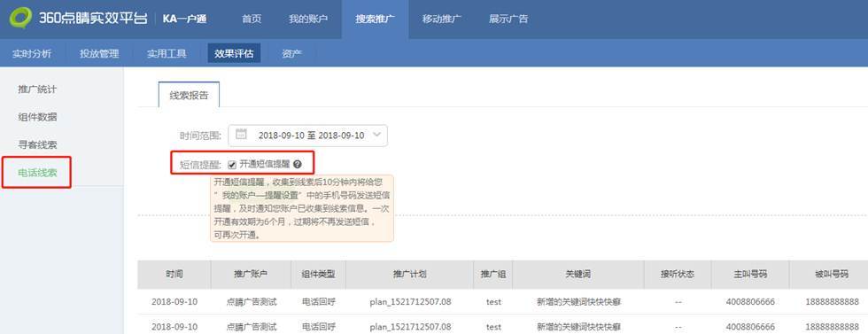The width and height of the screenshot is (868, 334).
Task: Click the 推广账户 column header
Action: 251,274
